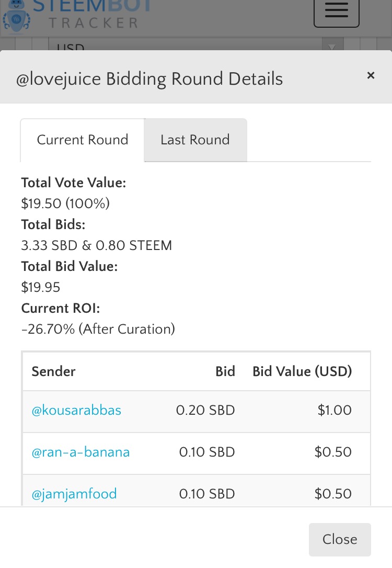Switch to the Last Round tab

pyautogui.click(x=195, y=140)
